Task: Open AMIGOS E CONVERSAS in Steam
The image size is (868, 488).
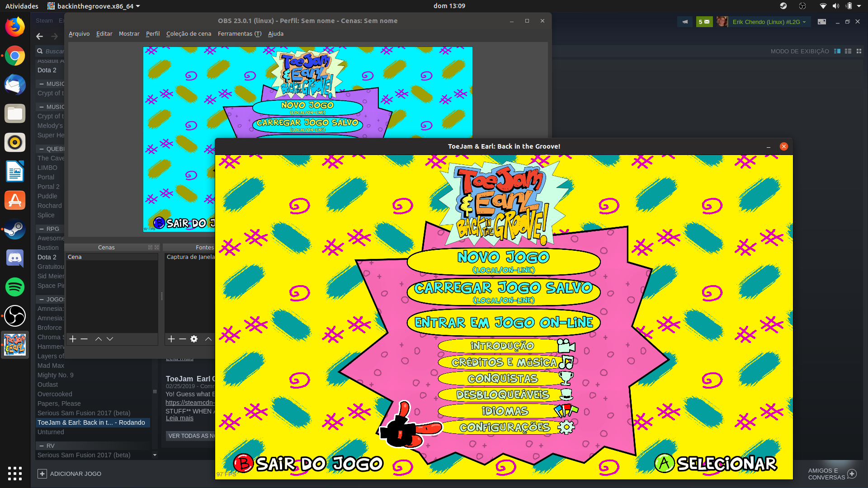Action: (832, 474)
